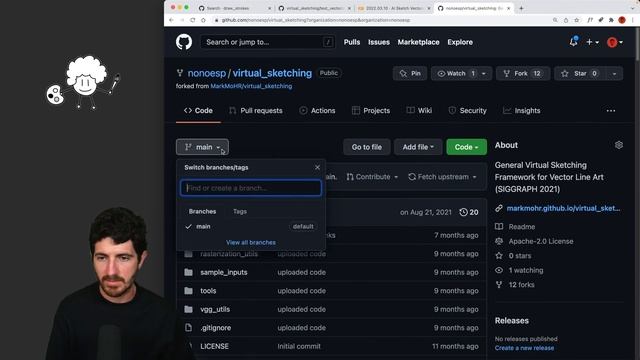Screen dimensions: 640x360
Task: Expand the Watch options dropdown arrow
Action: 484,73
